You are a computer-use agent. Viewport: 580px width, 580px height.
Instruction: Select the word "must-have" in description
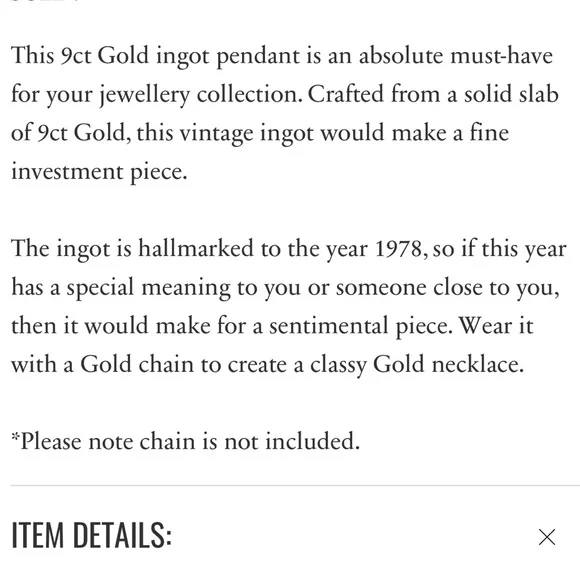(x=502, y=56)
